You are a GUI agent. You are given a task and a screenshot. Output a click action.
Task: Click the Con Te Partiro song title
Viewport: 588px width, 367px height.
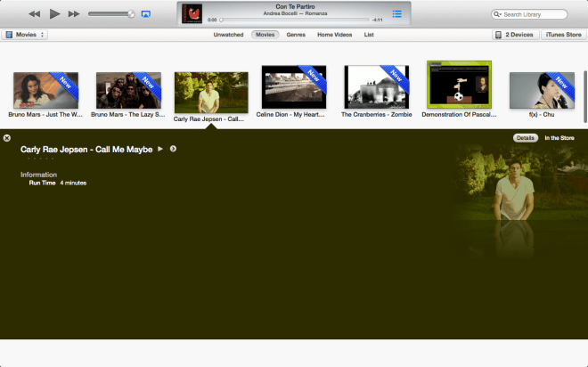[x=295, y=7]
